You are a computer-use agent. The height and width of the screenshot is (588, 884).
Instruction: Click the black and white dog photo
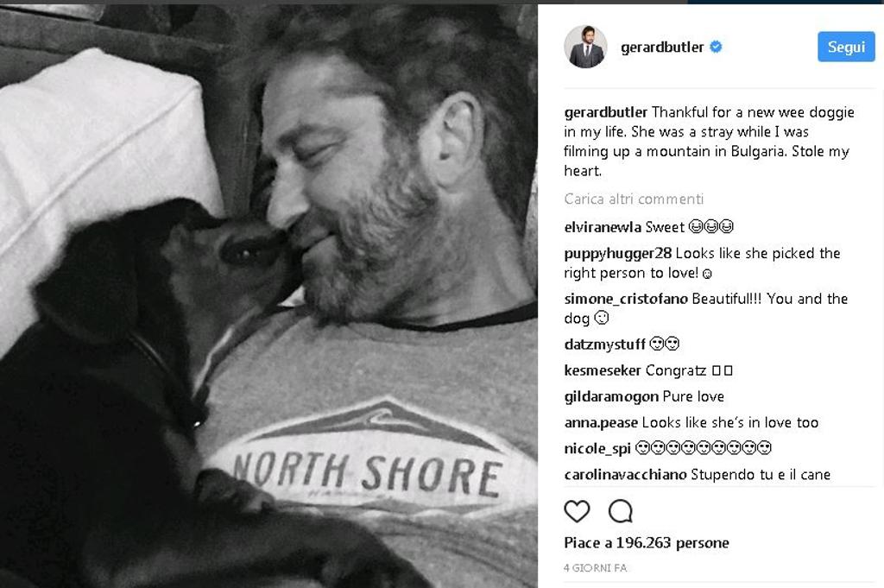point(268,296)
